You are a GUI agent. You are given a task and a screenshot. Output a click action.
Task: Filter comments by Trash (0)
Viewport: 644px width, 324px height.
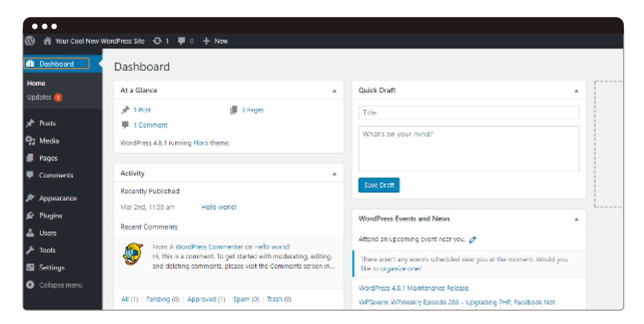click(279, 299)
